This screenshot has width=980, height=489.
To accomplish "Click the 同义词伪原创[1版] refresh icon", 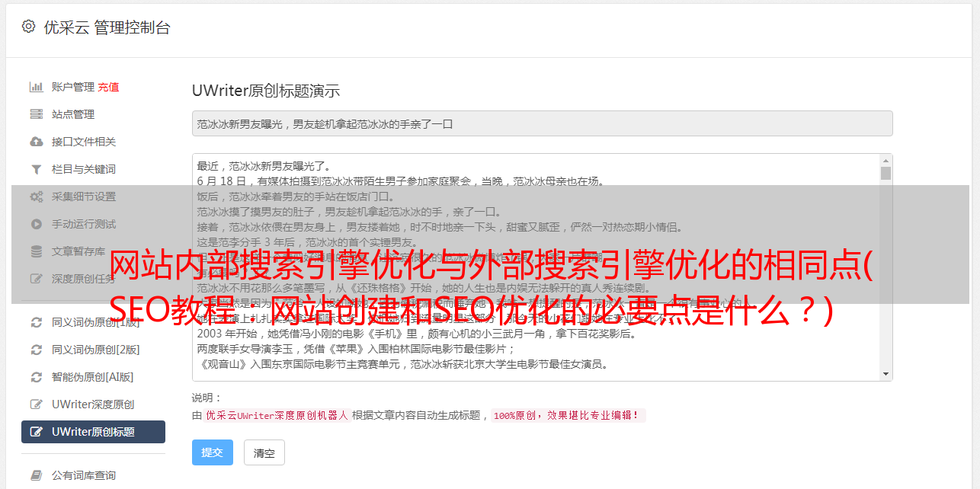I will (36, 322).
